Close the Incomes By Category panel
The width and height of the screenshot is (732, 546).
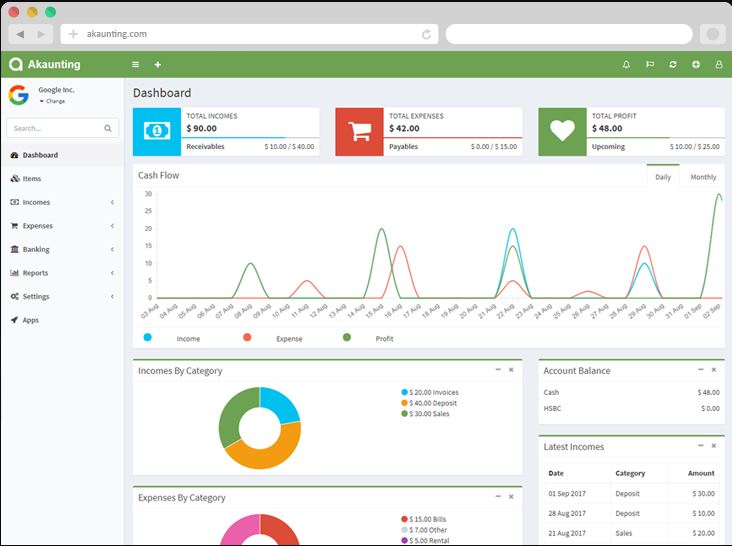point(511,370)
